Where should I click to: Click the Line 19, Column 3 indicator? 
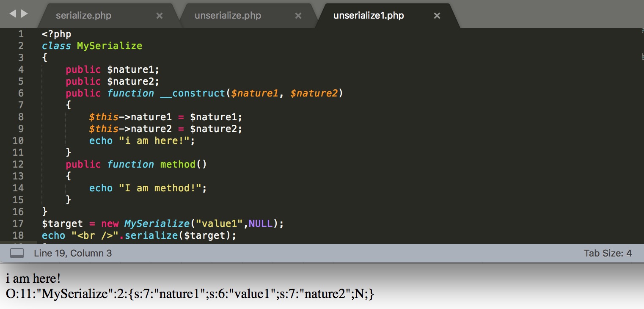pos(73,254)
